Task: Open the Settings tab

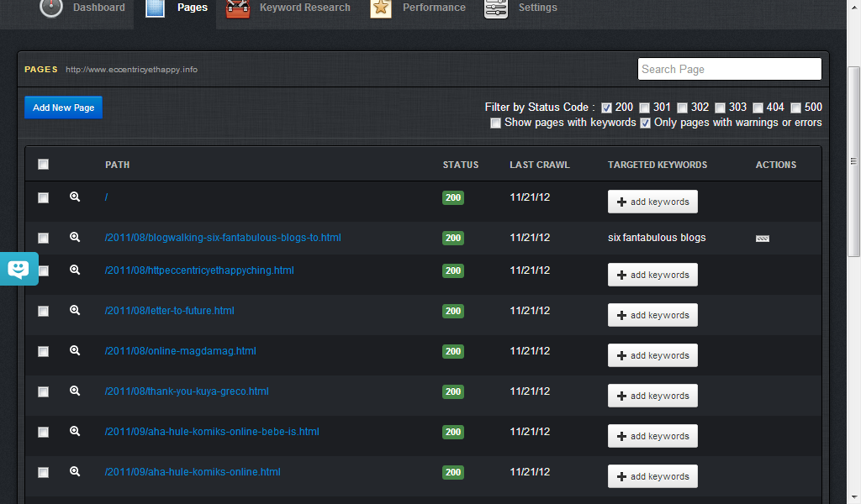Action: click(x=537, y=8)
